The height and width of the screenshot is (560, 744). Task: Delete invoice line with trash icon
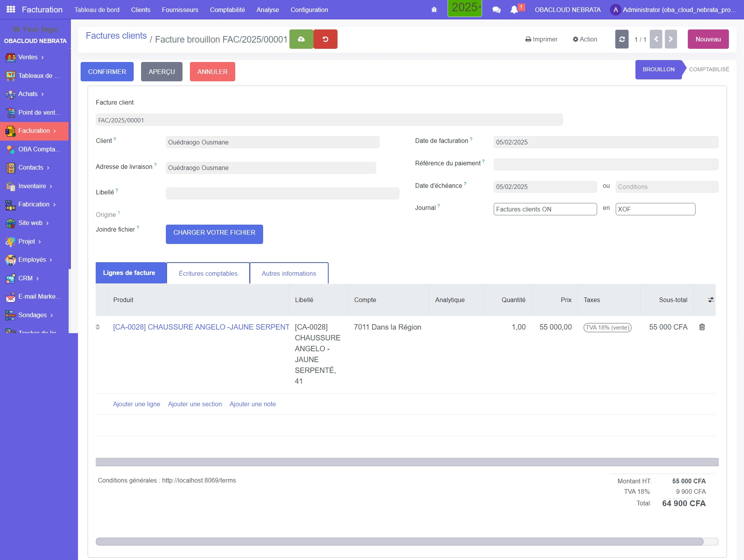(x=702, y=327)
